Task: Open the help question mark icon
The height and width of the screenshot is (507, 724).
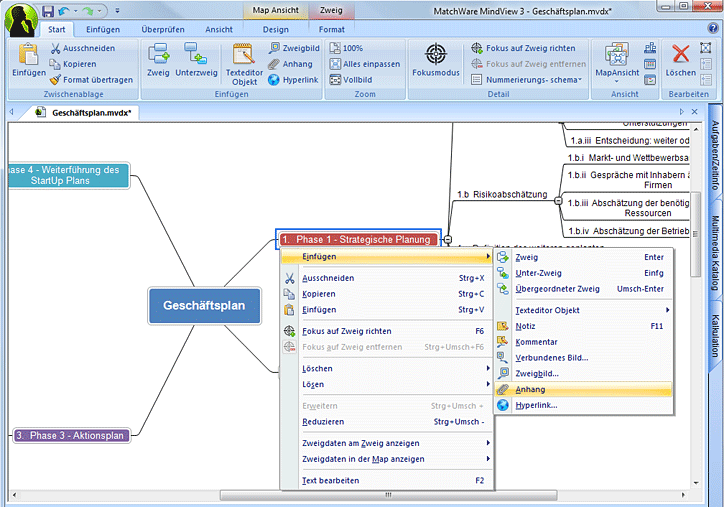Action: pyautogui.click(x=713, y=28)
